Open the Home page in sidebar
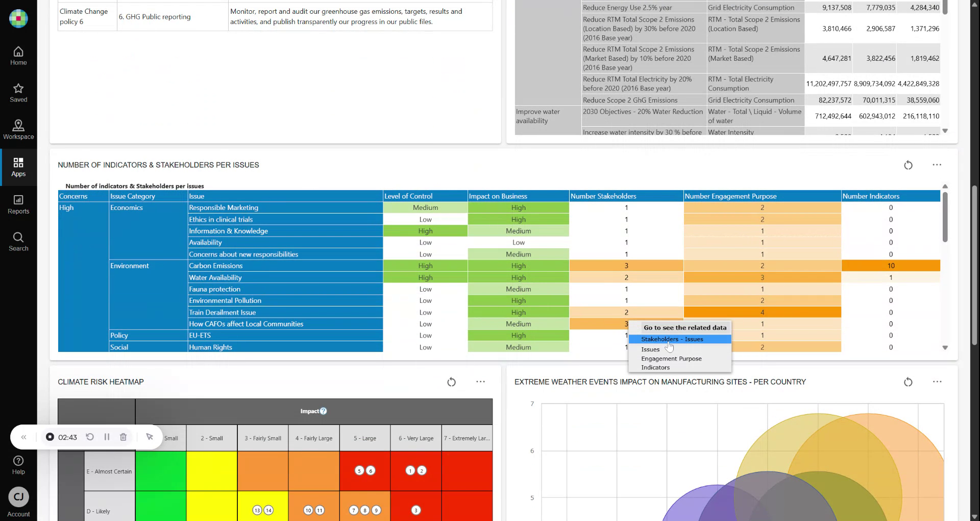The height and width of the screenshot is (521, 980). pyautogui.click(x=18, y=56)
